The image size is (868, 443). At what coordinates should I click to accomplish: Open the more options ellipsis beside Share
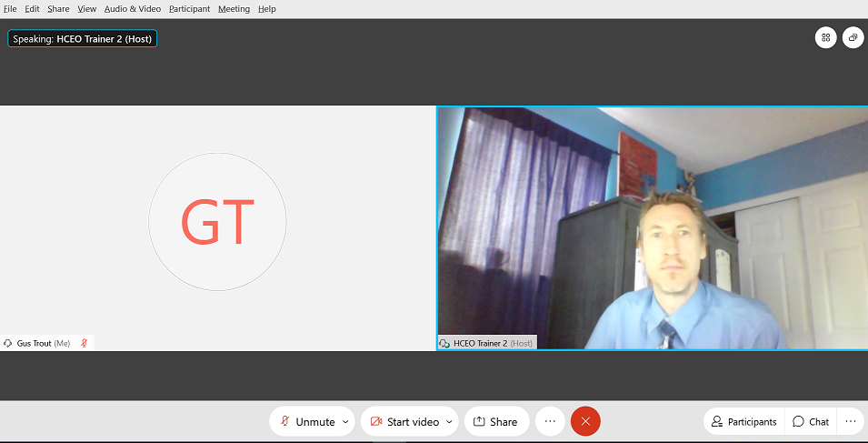549,421
